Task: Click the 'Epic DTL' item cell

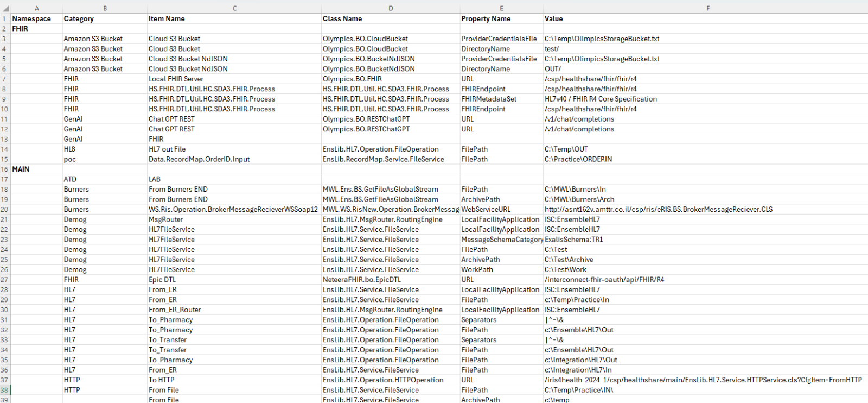Action: pos(162,280)
